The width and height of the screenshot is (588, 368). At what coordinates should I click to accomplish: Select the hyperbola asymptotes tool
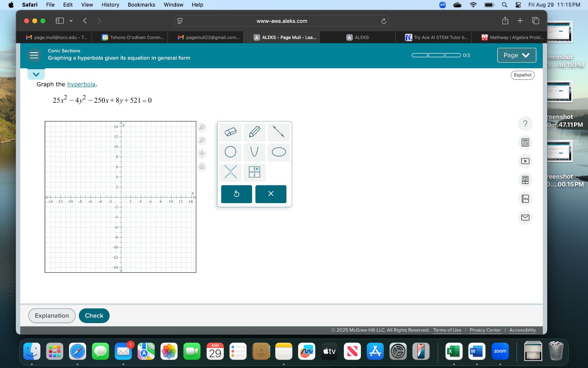230,172
